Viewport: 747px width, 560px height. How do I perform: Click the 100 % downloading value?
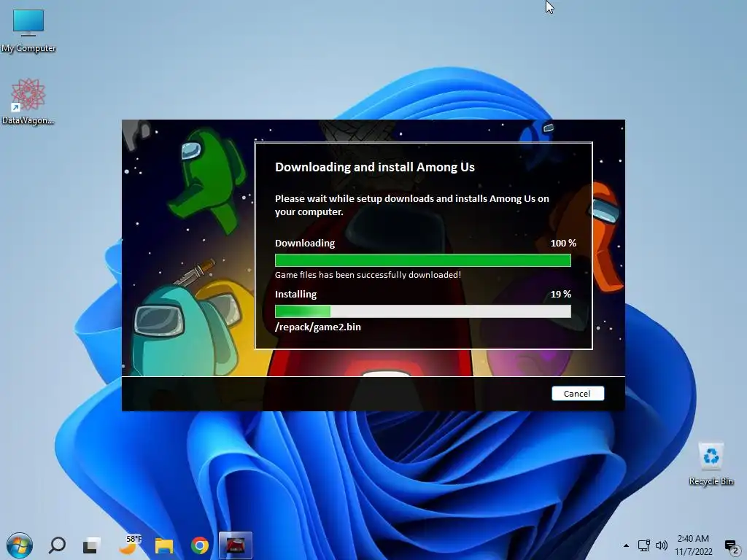tap(563, 244)
